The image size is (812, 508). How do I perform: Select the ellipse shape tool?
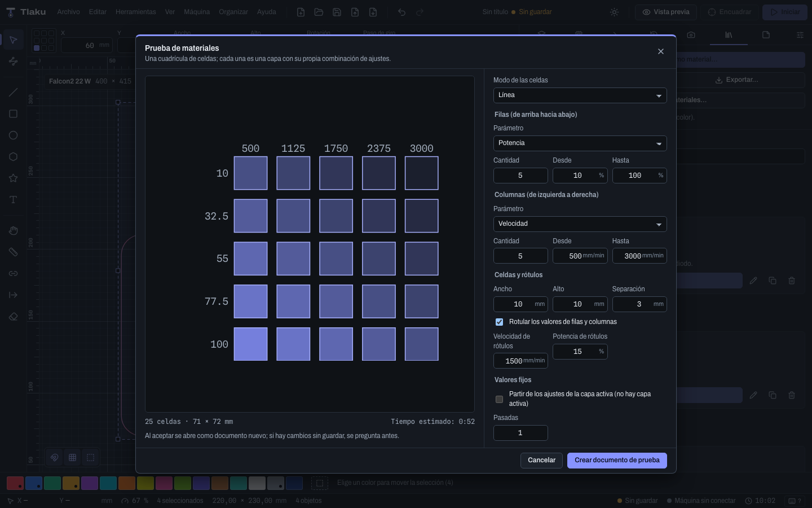click(x=13, y=135)
